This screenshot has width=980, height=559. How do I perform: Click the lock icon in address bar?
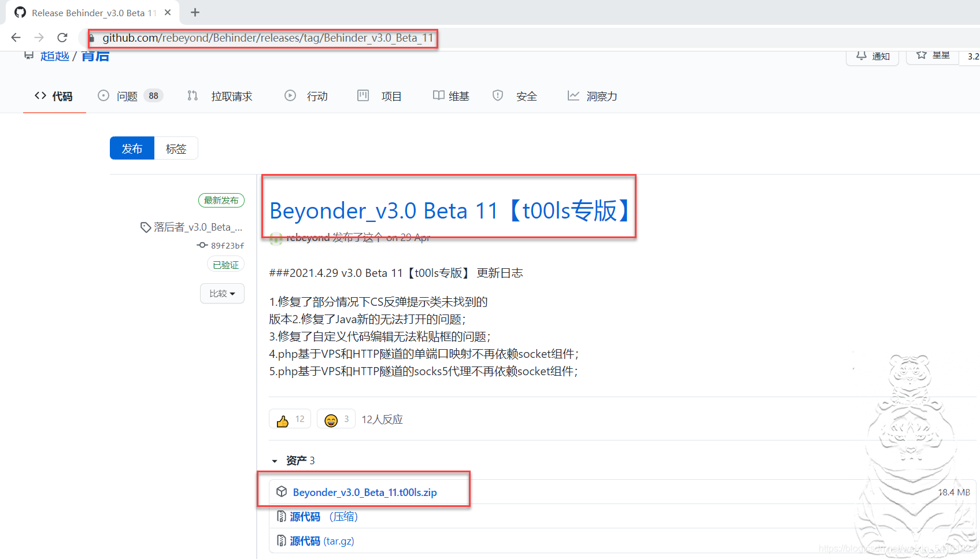tap(91, 38)
